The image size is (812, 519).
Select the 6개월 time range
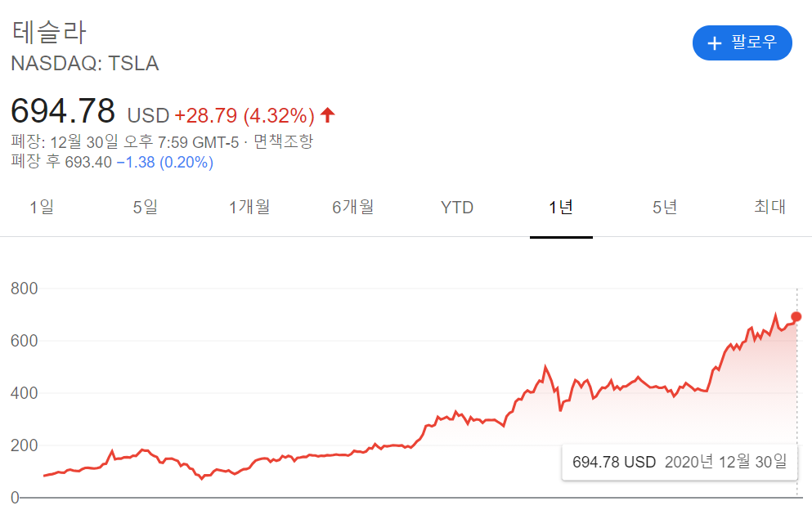tap(353, 208)
